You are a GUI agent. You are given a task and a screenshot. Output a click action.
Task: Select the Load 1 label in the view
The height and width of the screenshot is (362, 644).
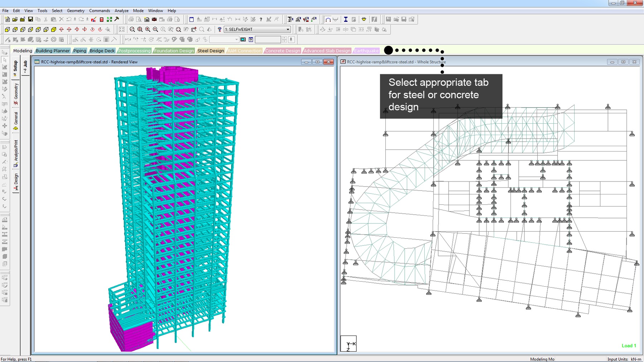click(629, 346)
